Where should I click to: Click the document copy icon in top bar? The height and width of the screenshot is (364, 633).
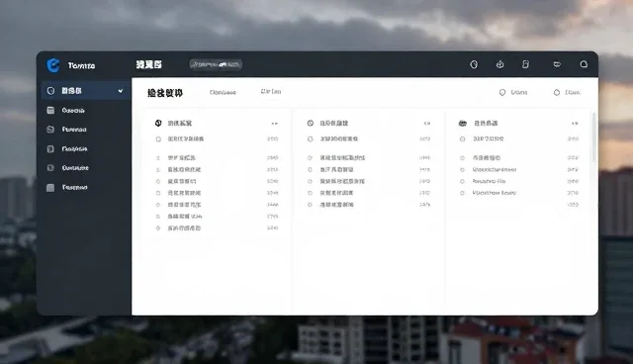point(525,64)
